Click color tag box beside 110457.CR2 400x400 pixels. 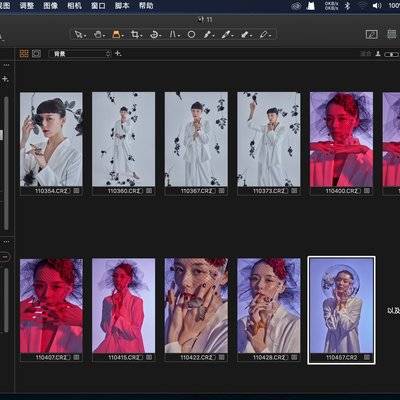point(367,357)
